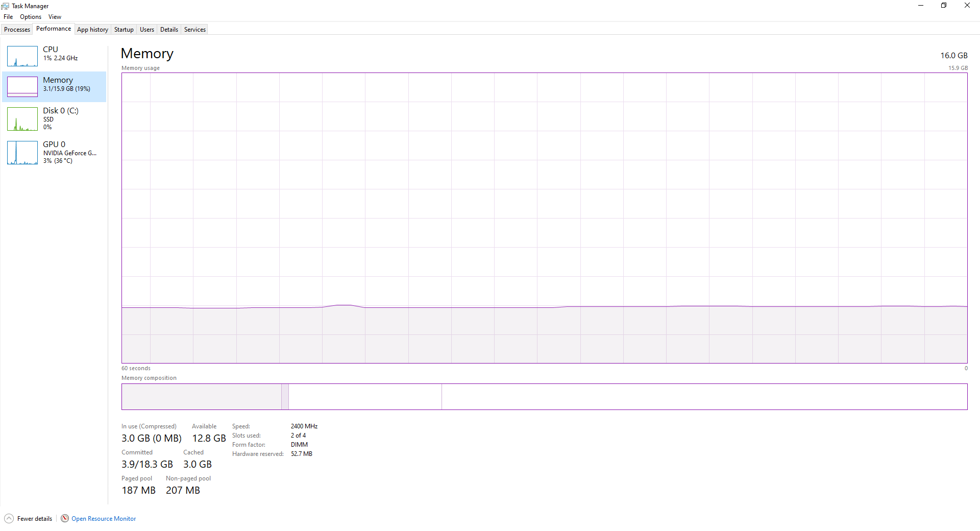The image size is (980, 531).
Task: Open the Options menu
Action: (x=31, y=17)
